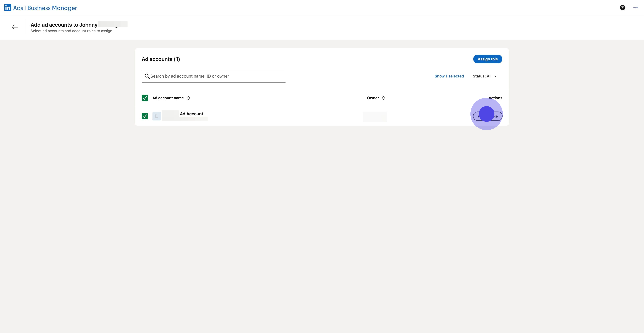Expand the Status: All dropdown
This screenshot has width=644, height=333.
click(x=482, y=76)
